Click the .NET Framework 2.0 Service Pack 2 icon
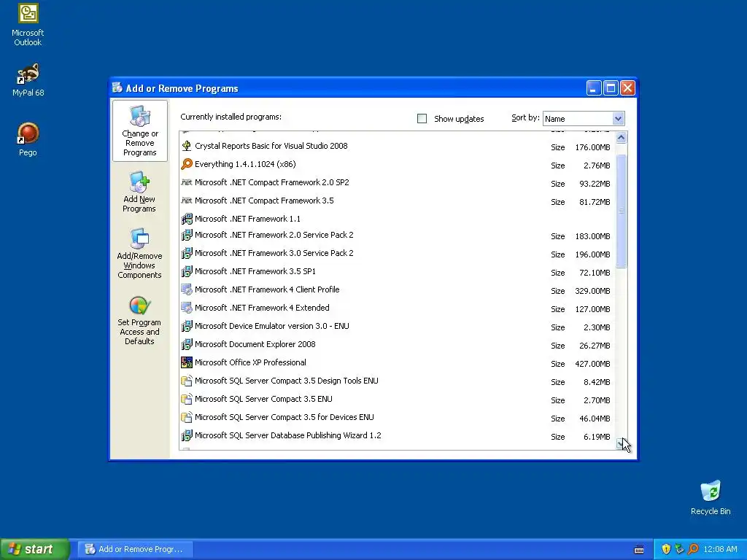 point(187,235)
